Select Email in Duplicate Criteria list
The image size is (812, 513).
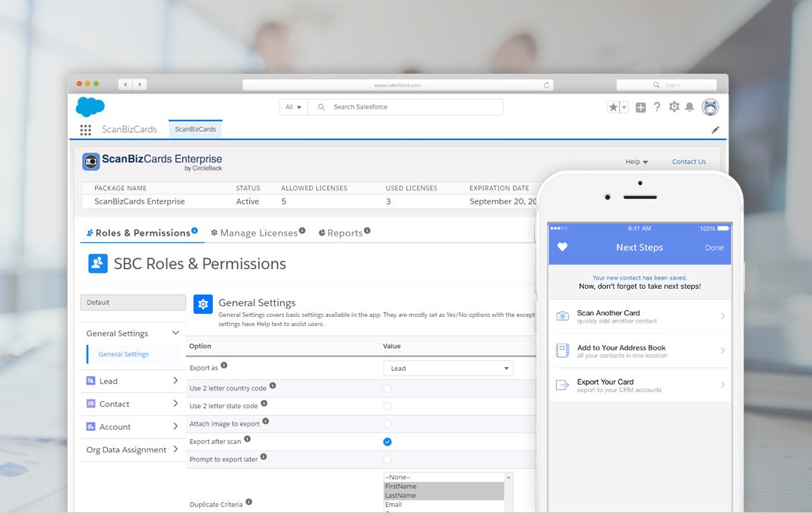pyautogui.click(x=444, y=505)
